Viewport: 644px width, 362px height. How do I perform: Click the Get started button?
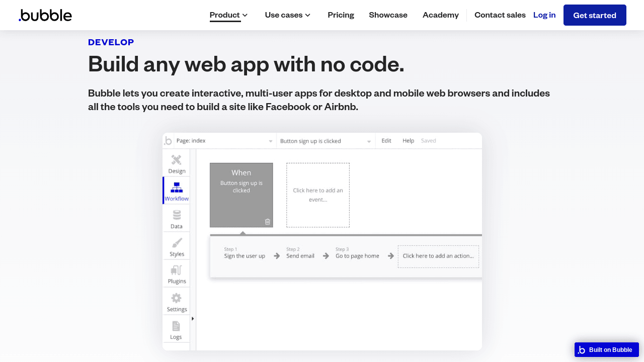coord(595,15)
